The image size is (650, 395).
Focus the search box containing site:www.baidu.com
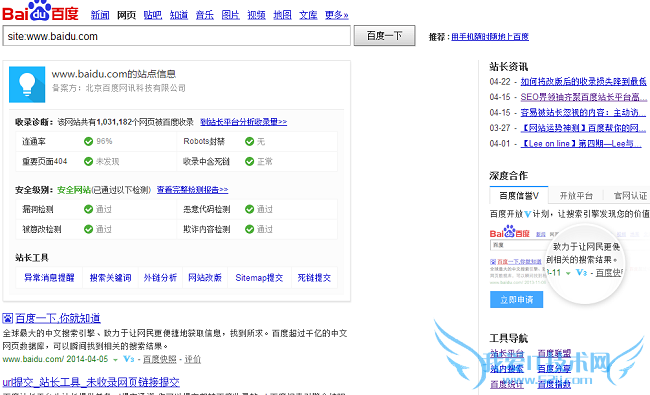click(177, 36)
